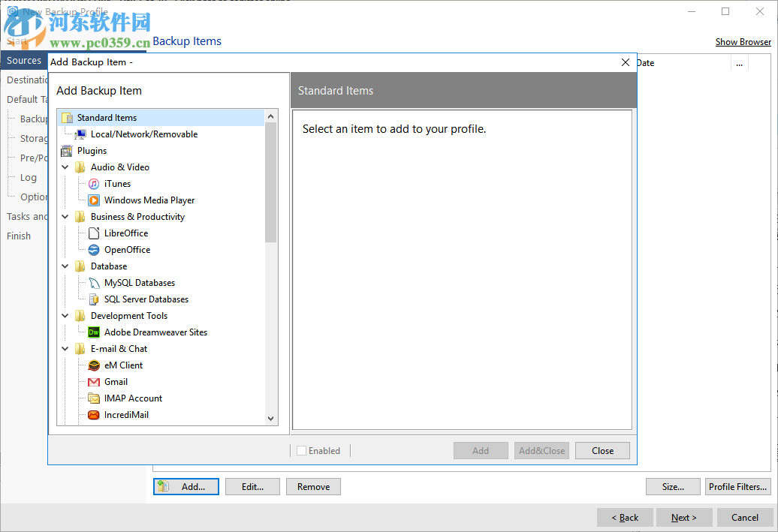Open the Size... dialog
Image resolution: width=778 pixels, height=532 pixels.
coord(673,487)
